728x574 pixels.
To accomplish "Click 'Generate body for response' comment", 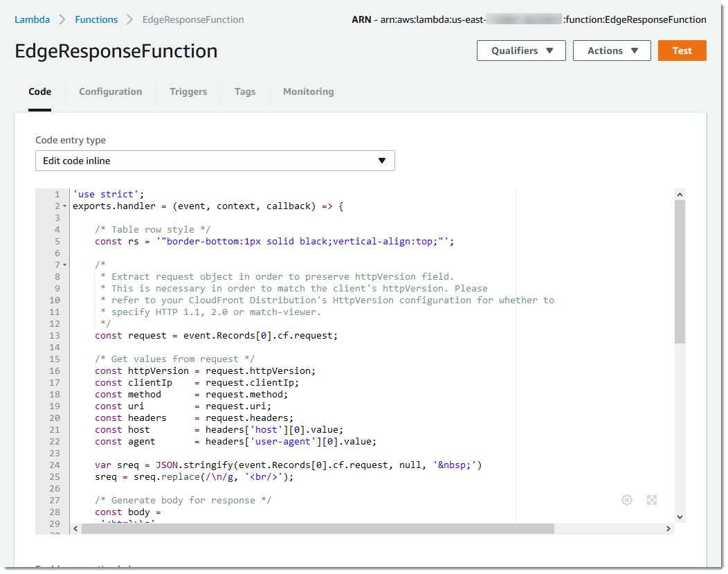I will pos(183,500).
